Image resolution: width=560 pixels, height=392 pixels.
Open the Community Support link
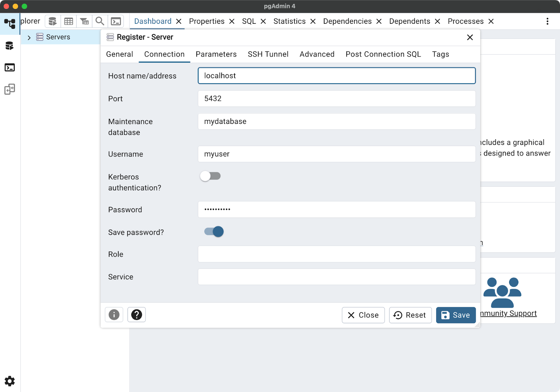point(509,313)
